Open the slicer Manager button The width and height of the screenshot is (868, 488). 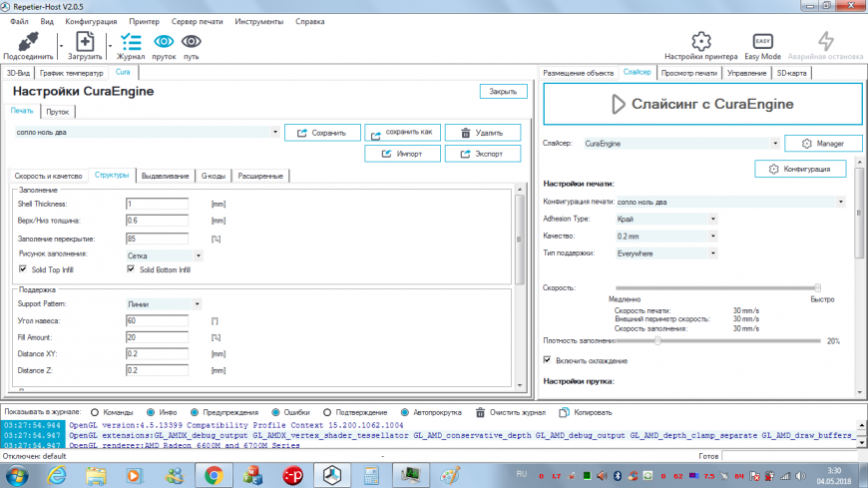point(823,144)
